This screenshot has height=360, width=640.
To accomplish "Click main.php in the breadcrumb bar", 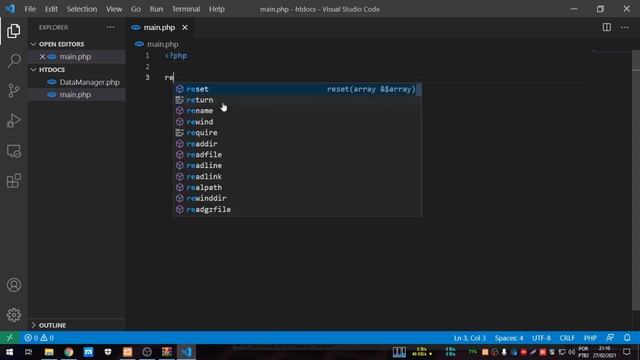I will tap(162, 44).
